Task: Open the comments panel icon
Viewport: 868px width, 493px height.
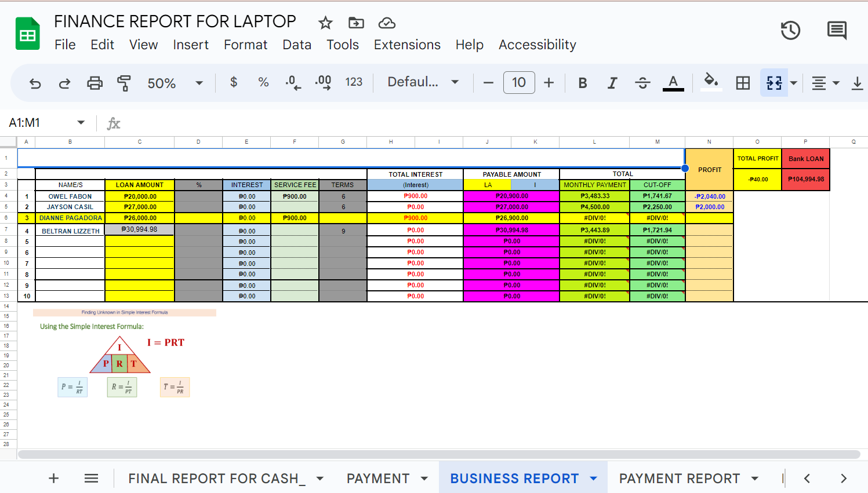Action: pyautogui.click(x=837, y=30)
